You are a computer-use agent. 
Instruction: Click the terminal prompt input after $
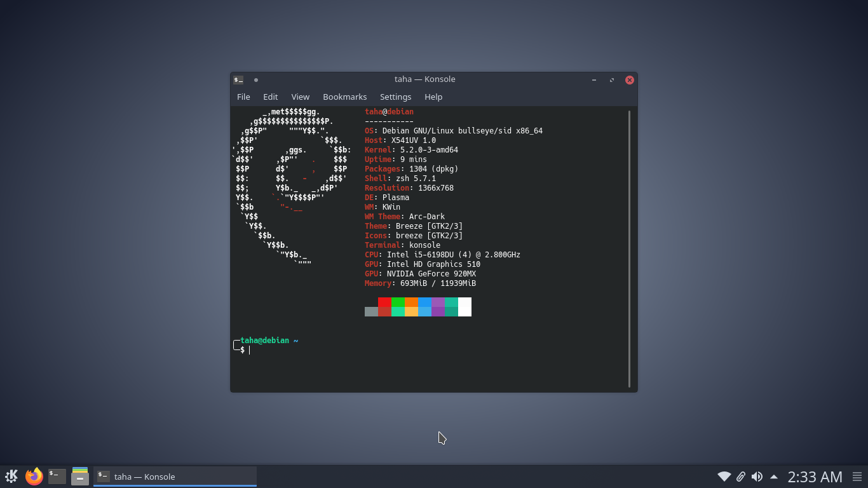coord(250,350)
